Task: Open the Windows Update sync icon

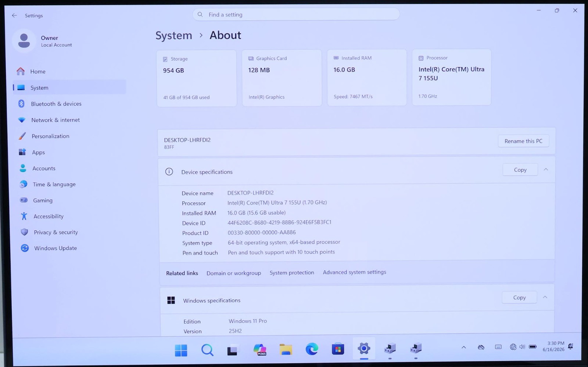Action: click(25, 248)
